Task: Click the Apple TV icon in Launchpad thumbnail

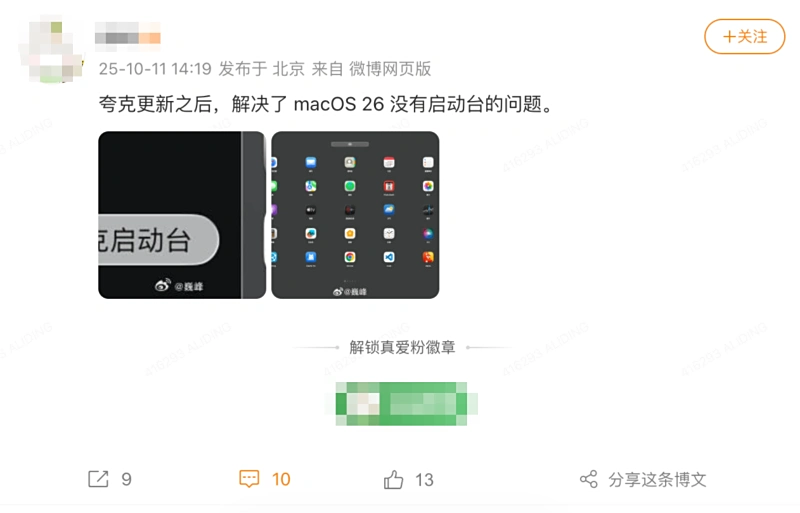Action: [311, 210]
